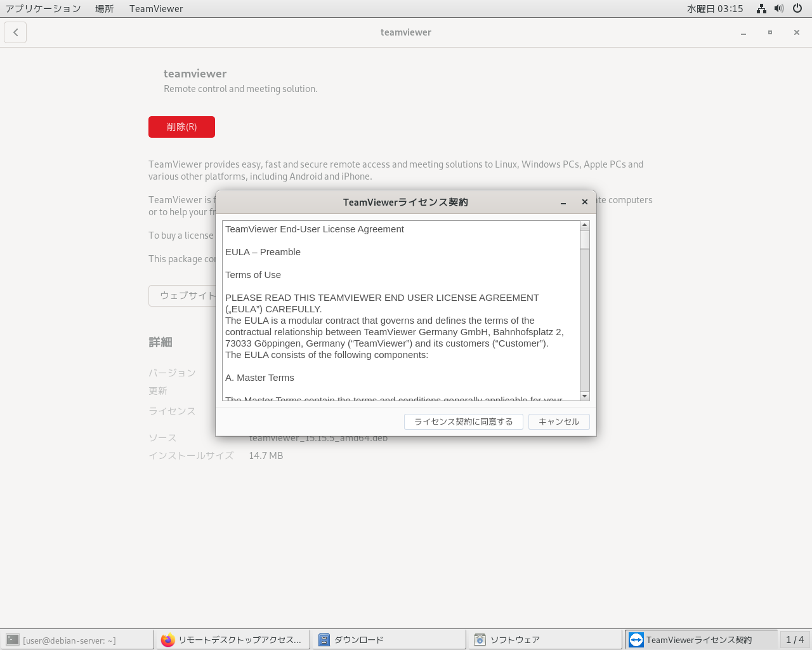The height and width of the screenshot is (650, 812).
Task: Open the アプリケーション menu
Action: (43, 8)
